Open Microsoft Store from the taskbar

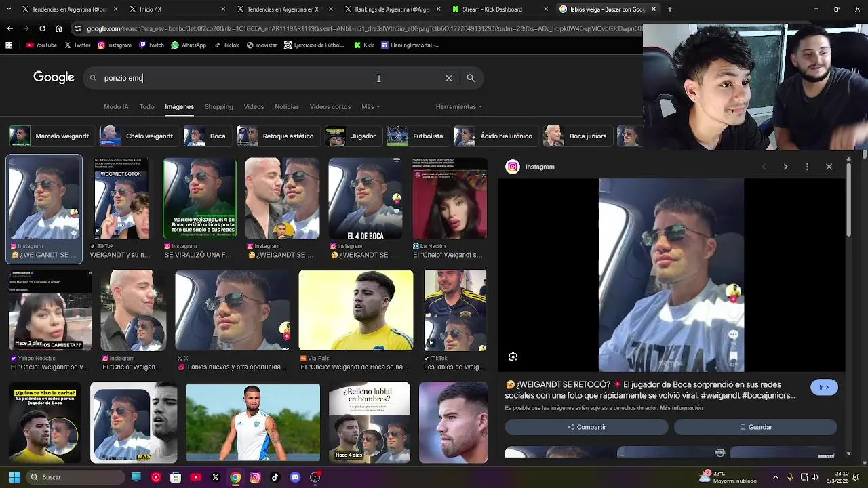(176, 477)
